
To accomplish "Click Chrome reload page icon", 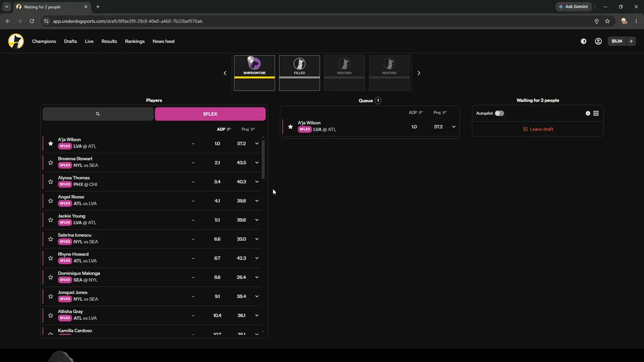I will click(32, 21).
